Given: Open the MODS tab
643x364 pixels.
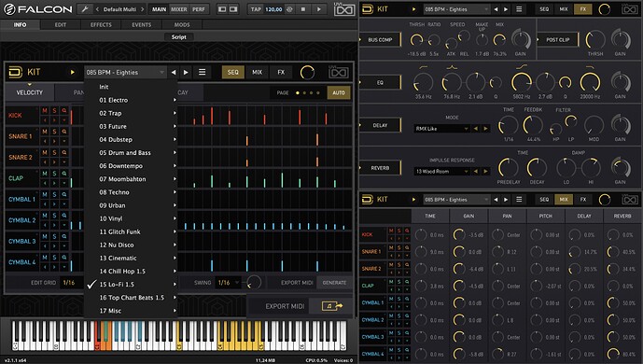Looking at the screenshot, I should point(182,24).
